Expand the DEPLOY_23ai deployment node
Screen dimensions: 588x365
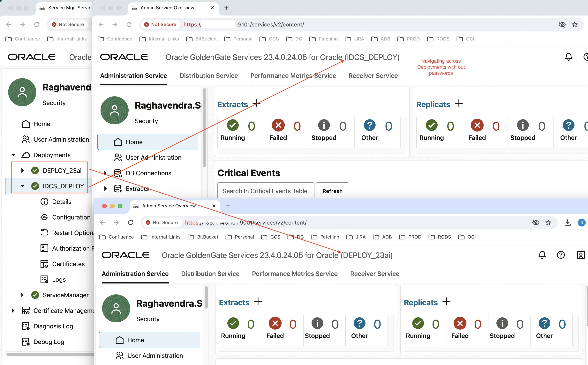point(22,170)
